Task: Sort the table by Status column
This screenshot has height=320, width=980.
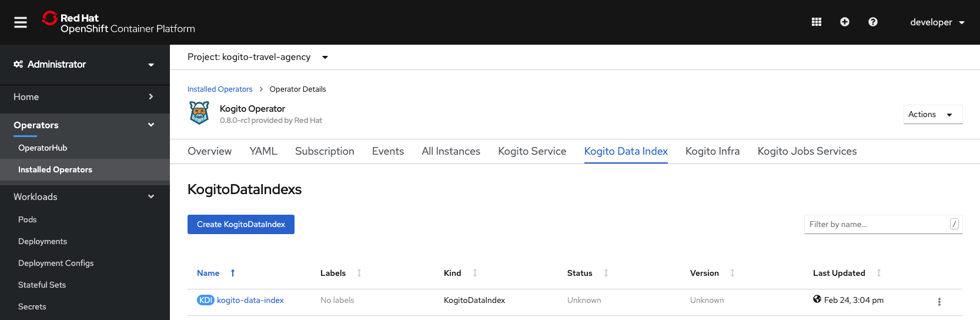Action: point(588,273)
